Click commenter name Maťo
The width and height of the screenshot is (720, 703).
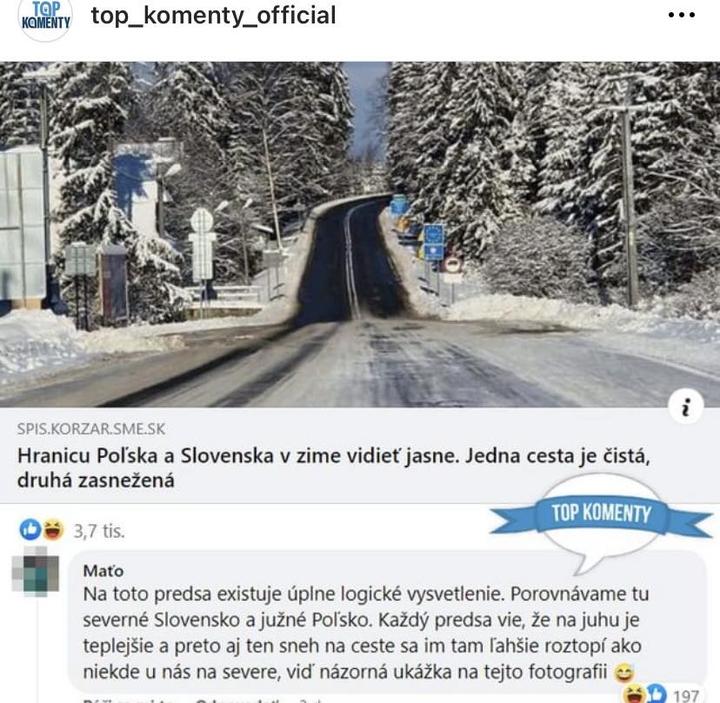[x=103, y=571]
